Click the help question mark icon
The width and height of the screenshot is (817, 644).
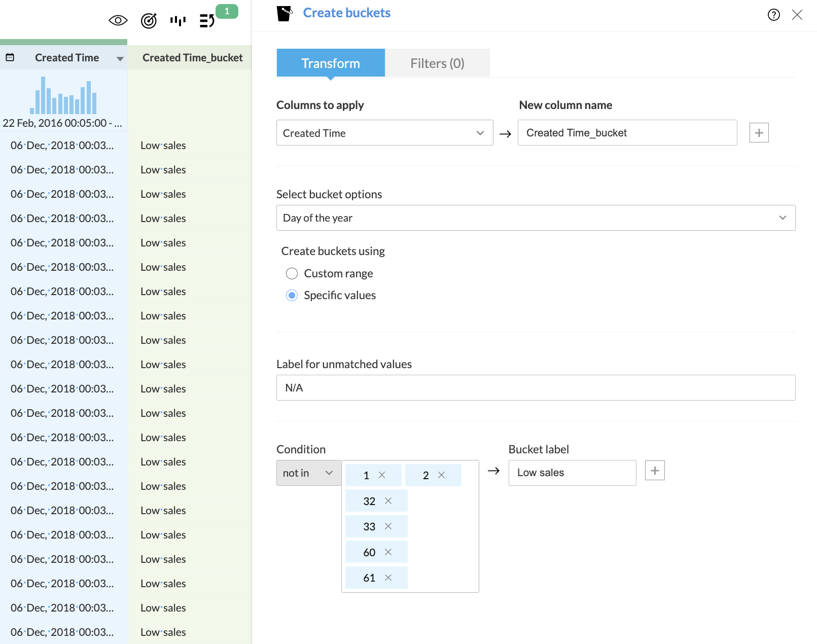click(x=773, y=15)
